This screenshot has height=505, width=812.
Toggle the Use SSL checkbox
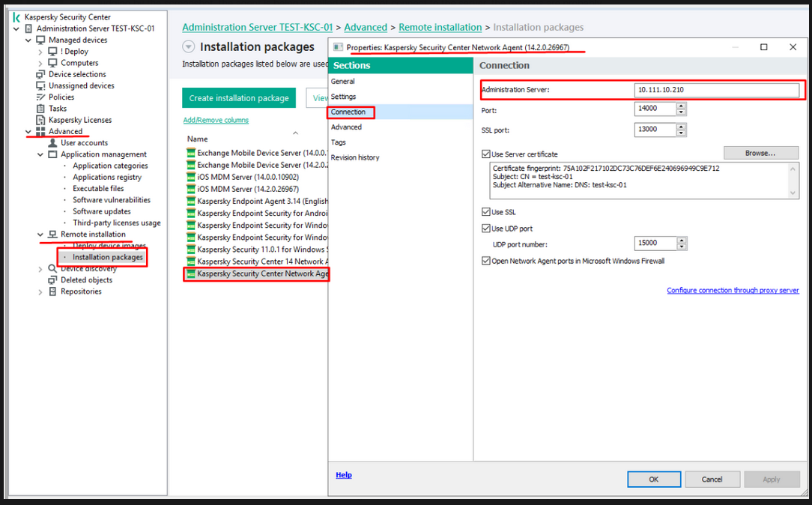[x=485, y=212]
